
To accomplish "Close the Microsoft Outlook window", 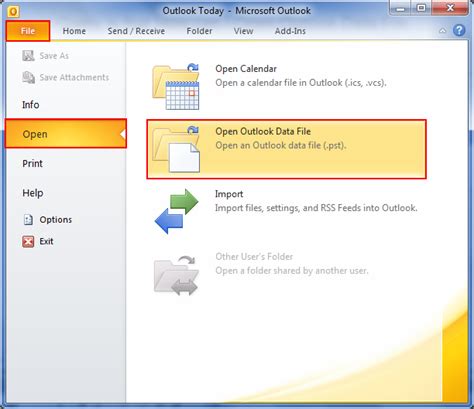I will (450, 8).
